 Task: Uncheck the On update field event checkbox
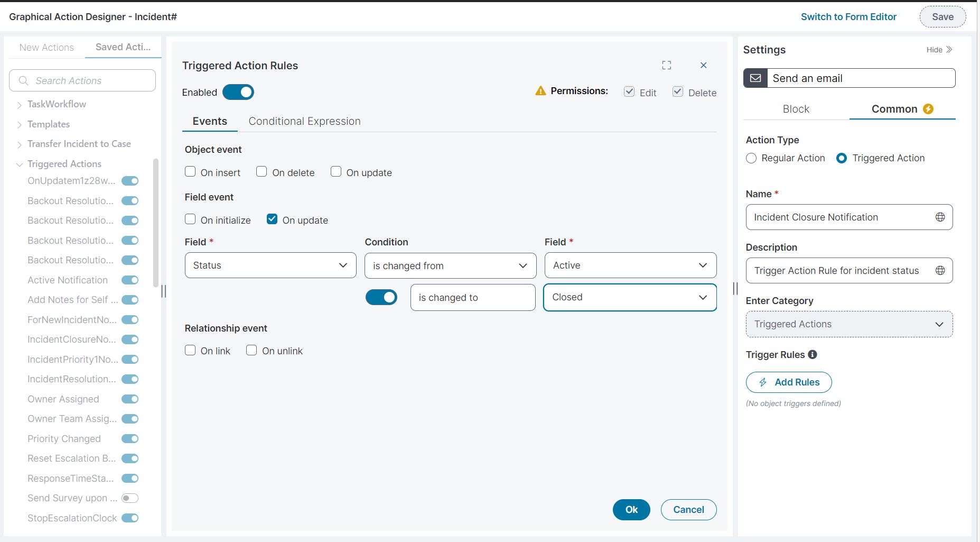tap(272, 219)
